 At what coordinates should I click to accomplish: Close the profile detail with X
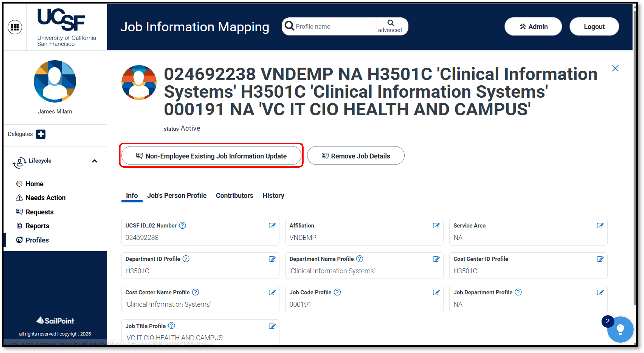(615, 68)
